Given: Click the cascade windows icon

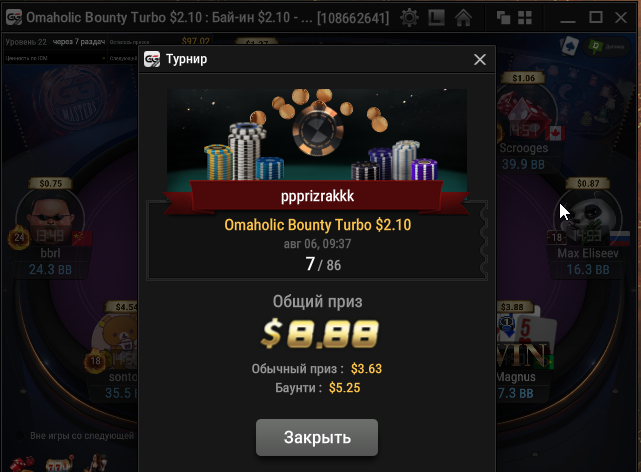Looking at the screenshot, I should 503,18.
